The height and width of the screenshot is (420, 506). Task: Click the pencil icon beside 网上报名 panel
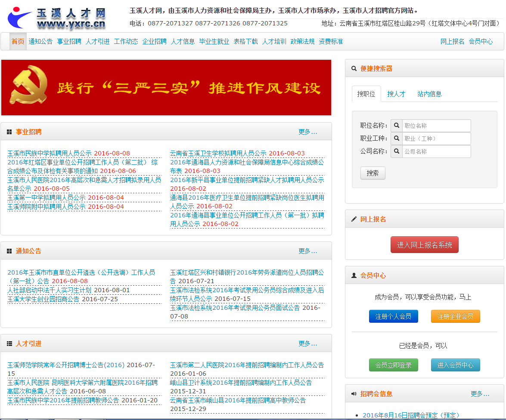coord(354,219)
